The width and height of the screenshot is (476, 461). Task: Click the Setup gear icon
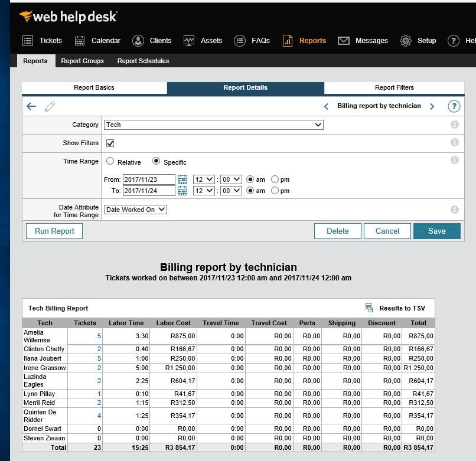pos(406,41)
